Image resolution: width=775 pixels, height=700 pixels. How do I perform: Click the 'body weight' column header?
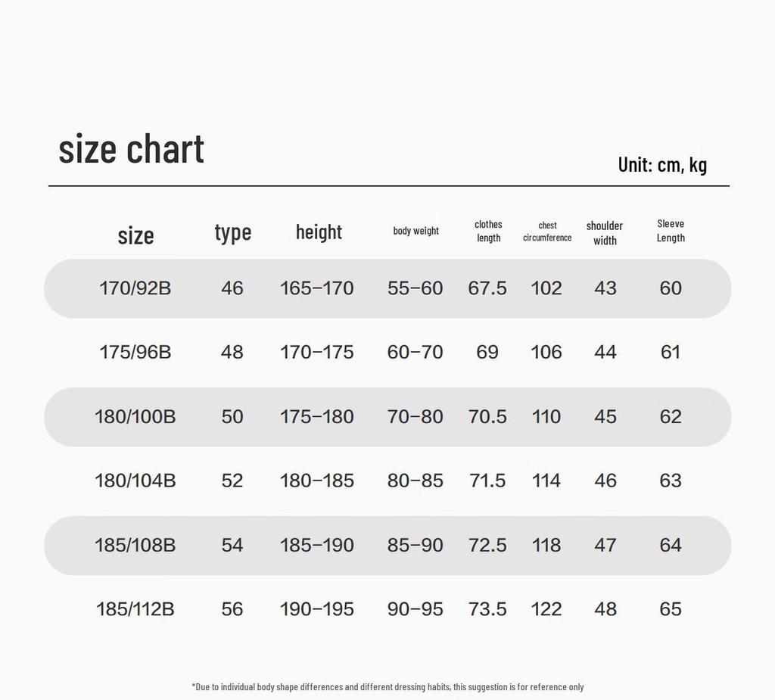416,231
